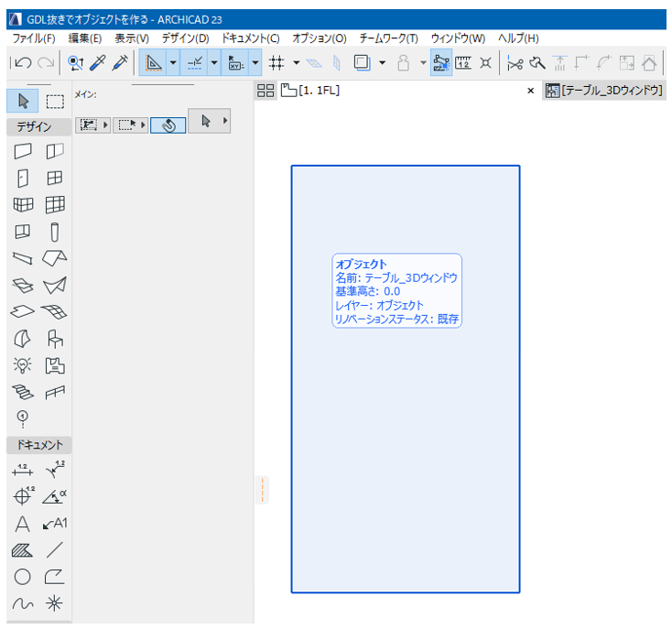Open the tab overview grid icon

266,91
